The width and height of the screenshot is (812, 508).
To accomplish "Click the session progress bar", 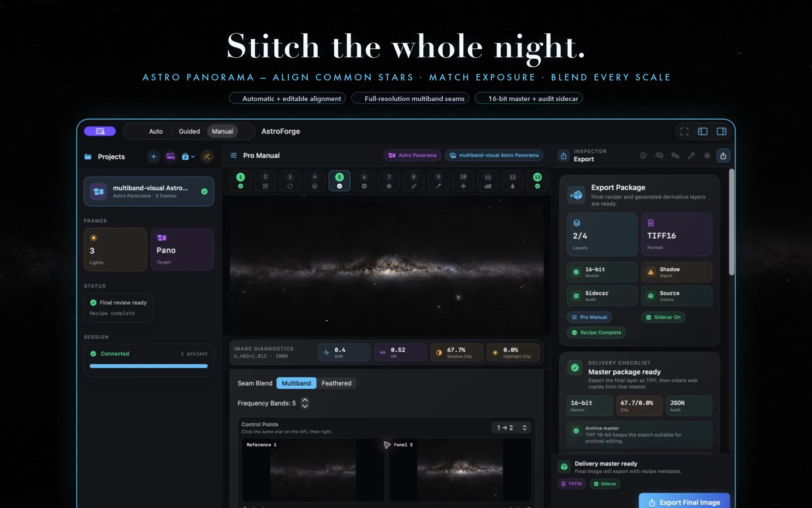I will point(149,366).
